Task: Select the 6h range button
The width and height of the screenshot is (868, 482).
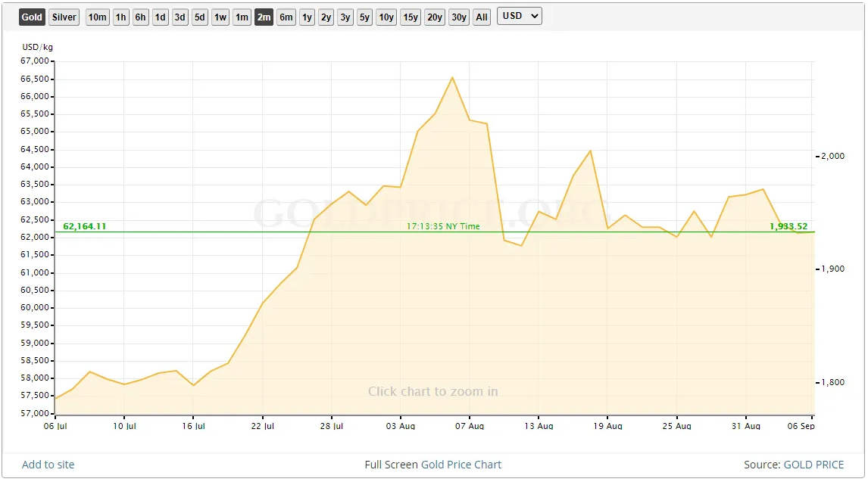Action: coord(141,17)
